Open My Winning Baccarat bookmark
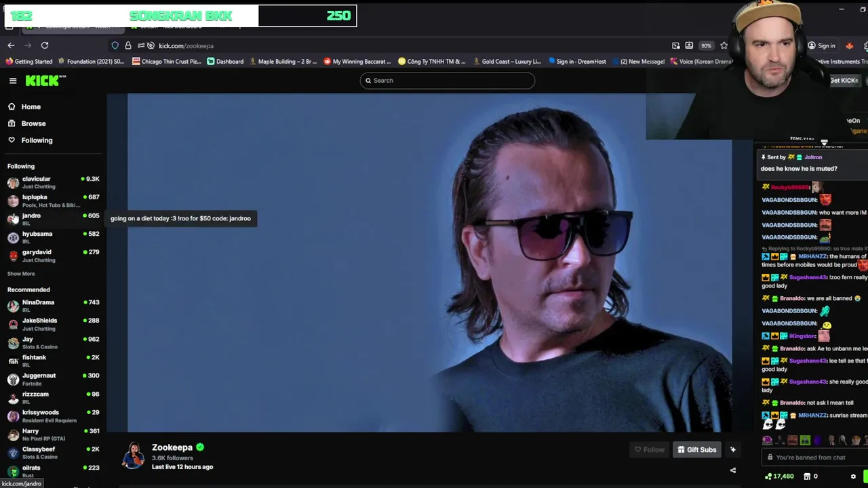 pos(357,62)
